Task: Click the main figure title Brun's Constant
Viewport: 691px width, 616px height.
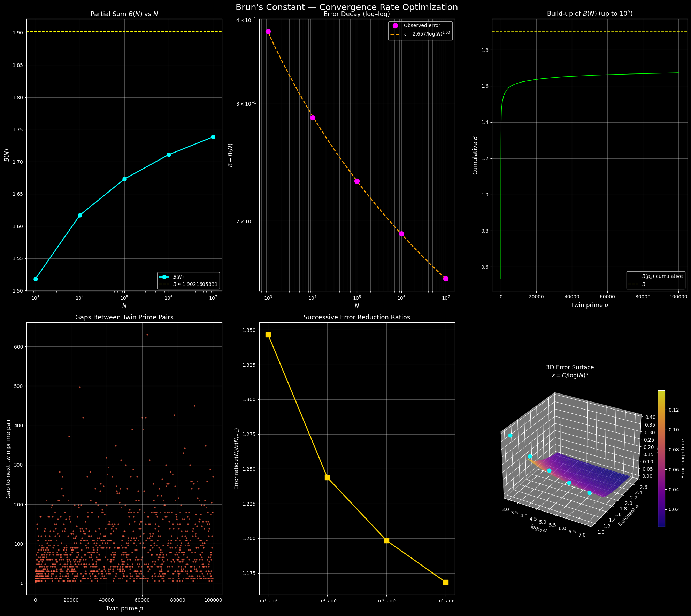Action: pos(346,7)
